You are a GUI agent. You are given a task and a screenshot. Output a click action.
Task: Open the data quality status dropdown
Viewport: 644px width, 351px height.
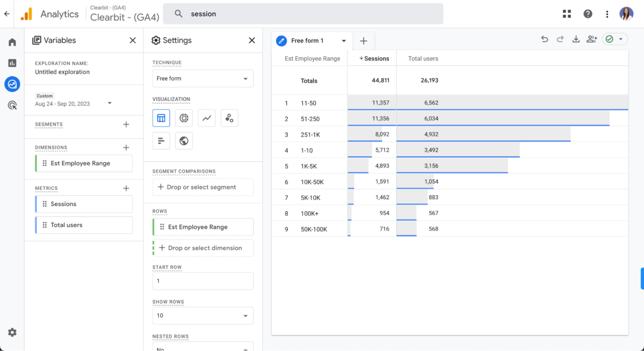[615, 39]
